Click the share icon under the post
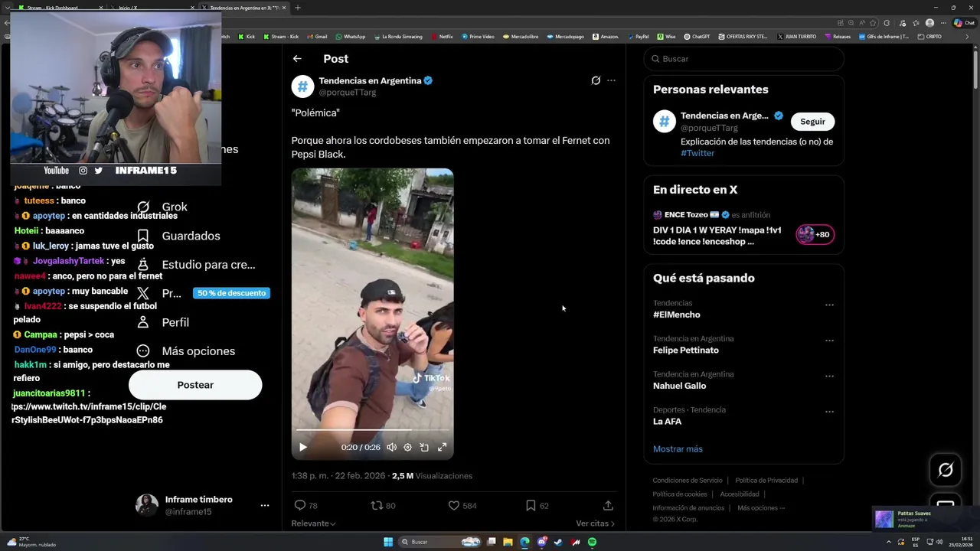Screen dimensions: 980x551 (x=608, y=505)
